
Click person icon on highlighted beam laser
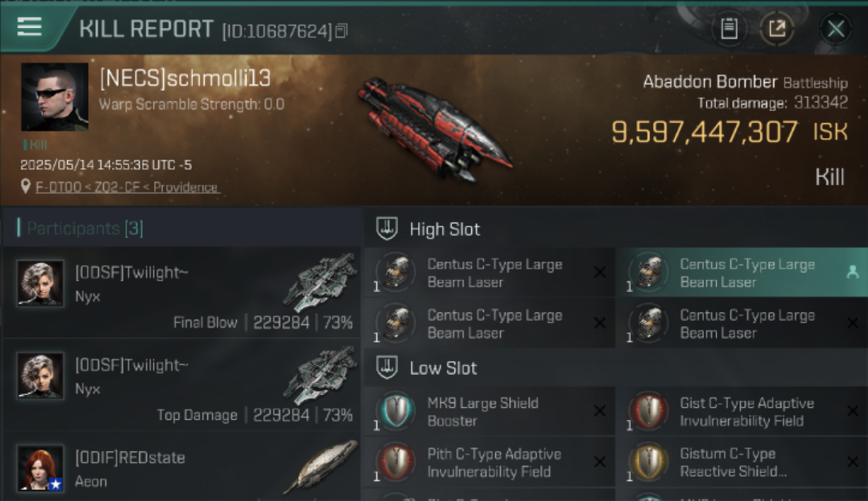(x=853, y=272)
